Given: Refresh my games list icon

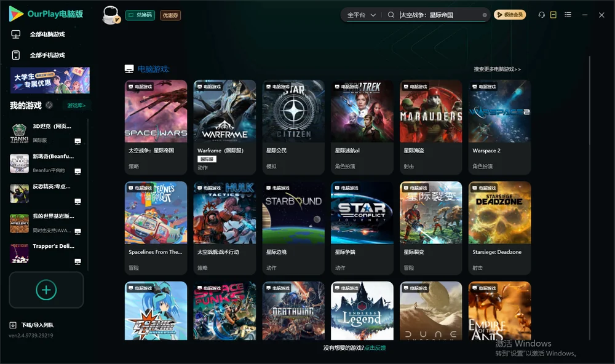Looking at the screenshot, I should point(49,105).
